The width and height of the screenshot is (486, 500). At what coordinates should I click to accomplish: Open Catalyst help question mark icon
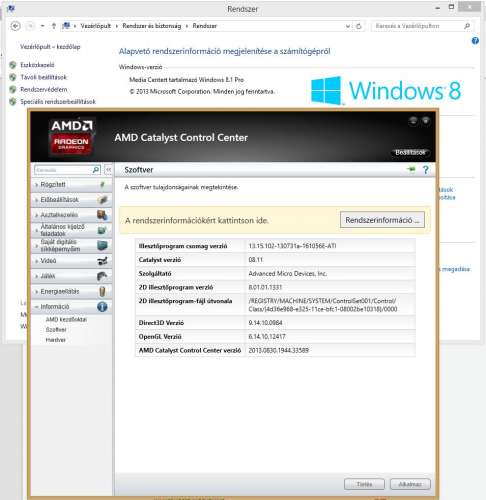[426, 170]
